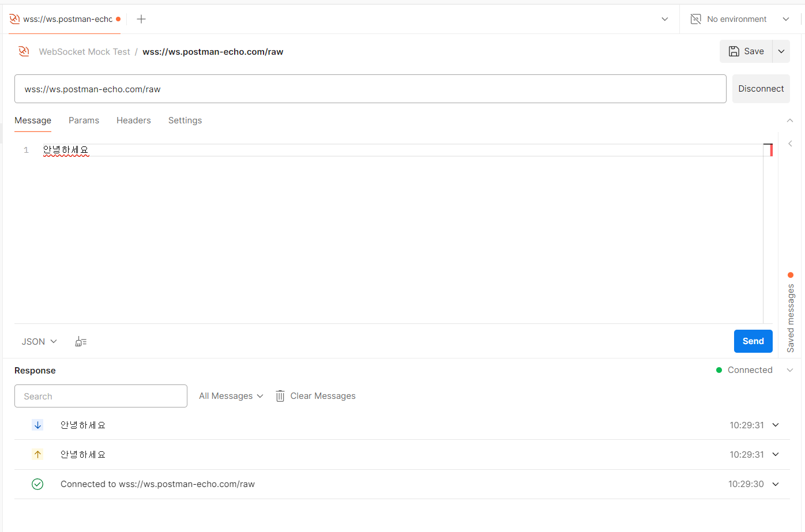Collapse the Response panel with the chevron near Connected
The height and width of the screenshot is (532, 805).
click(790, 370)
